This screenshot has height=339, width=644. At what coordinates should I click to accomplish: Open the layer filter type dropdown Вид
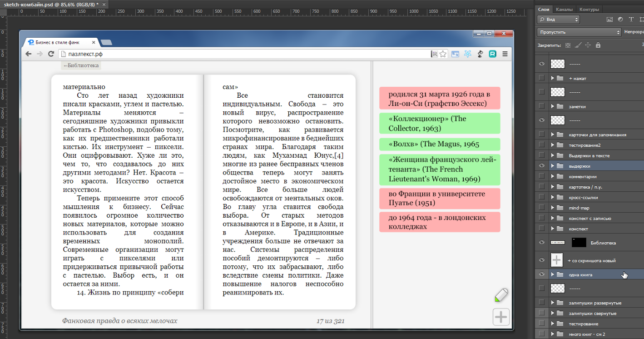click(x=558, y=20)
